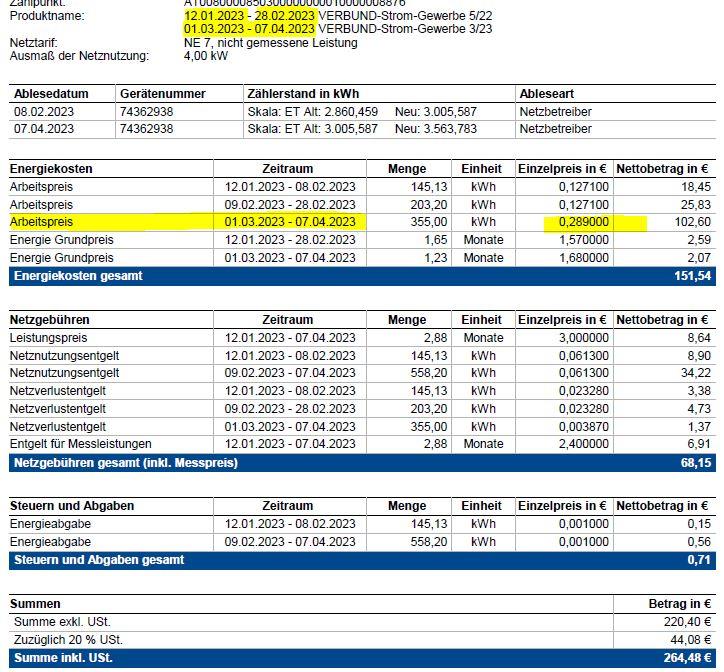Select meter reading "Neu: 3.563,783"

pyautogui.click(x=436, y=129)
